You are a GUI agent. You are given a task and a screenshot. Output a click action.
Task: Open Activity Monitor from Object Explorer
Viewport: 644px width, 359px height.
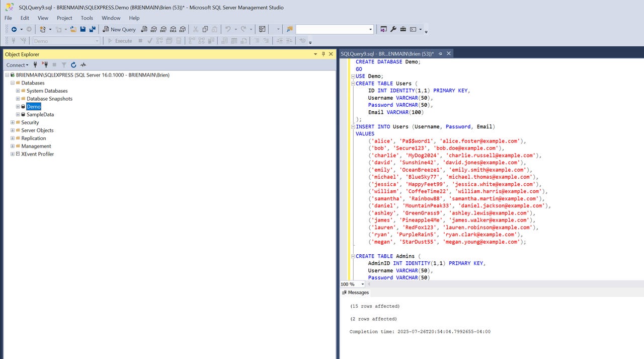point(83,65)
